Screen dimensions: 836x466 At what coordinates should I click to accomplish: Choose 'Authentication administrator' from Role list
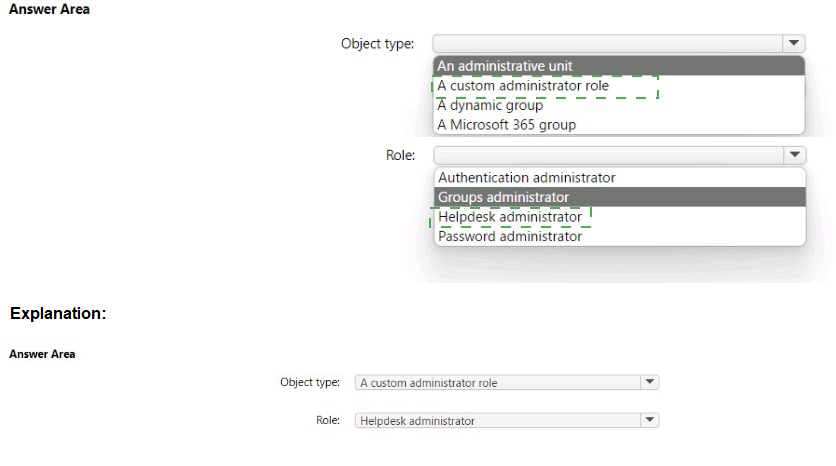pos(527,177)
